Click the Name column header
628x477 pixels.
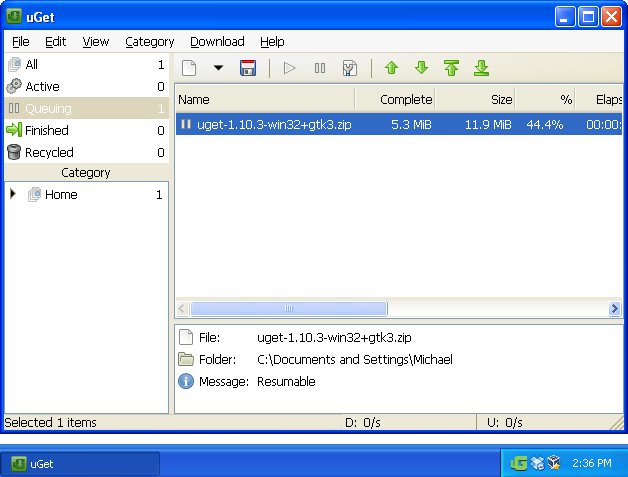[x=264, y=99]
